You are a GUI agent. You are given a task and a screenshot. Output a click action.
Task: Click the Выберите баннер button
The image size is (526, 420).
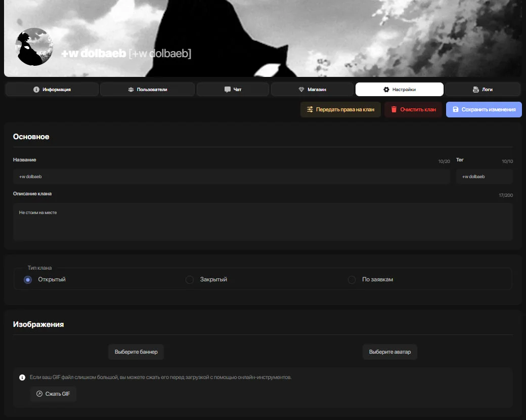point(136,352)
